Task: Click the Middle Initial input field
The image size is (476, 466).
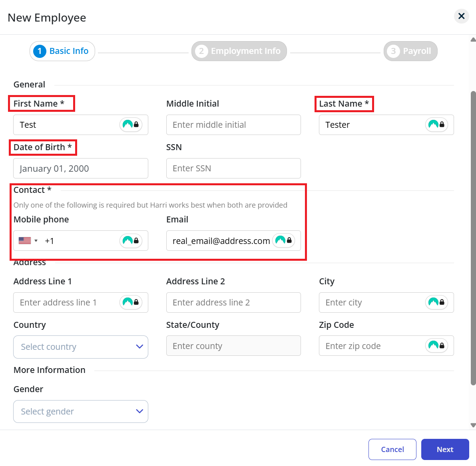Action: point(233,125)
